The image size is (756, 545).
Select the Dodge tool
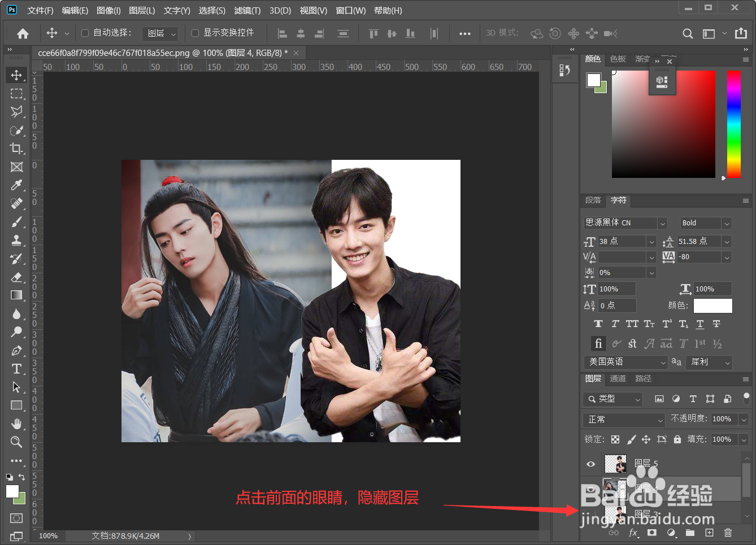16,332
